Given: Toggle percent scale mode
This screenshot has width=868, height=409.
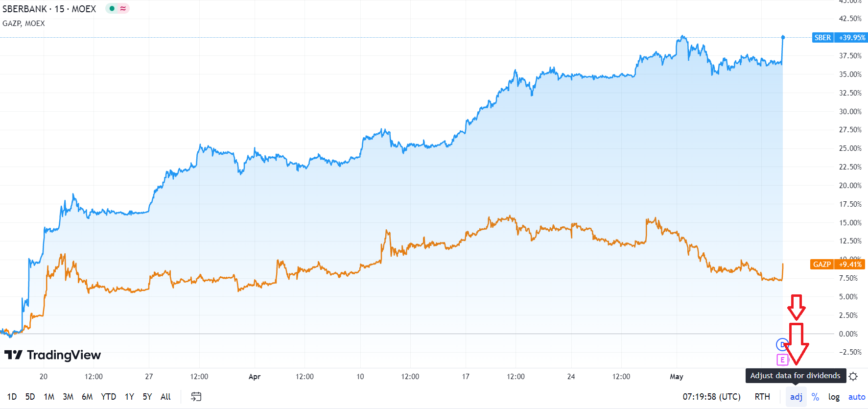Looking at the screenshot, I should click(x=815, y=397).
